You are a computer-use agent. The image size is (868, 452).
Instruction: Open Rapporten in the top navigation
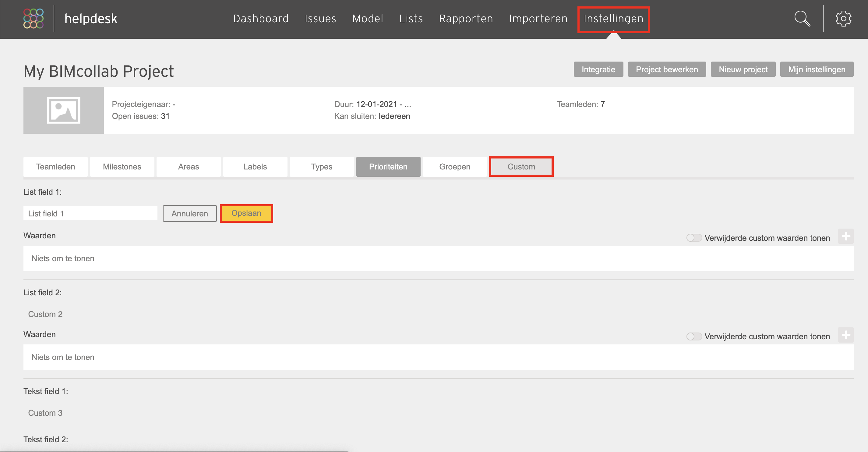coord(466,19)
